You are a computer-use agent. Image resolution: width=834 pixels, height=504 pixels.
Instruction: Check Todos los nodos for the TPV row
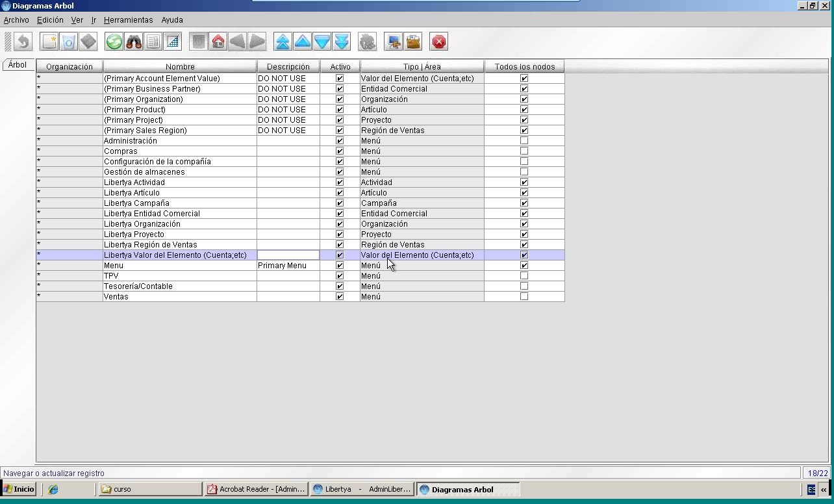click(524, 276)
